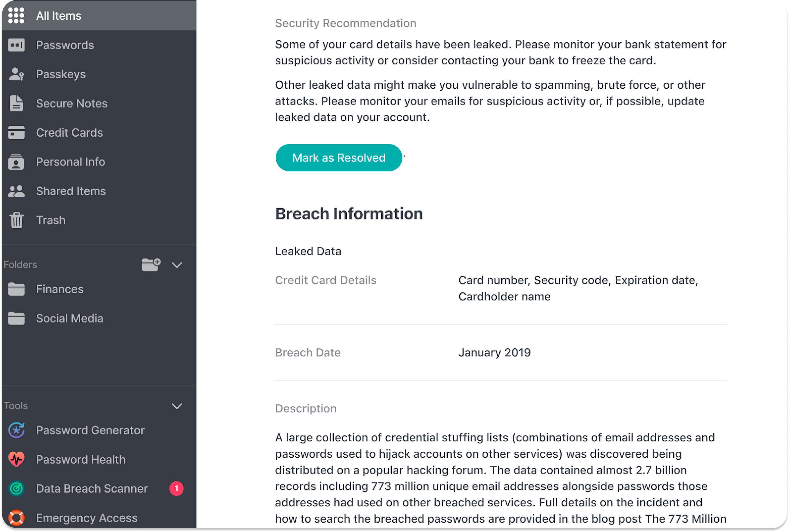This screenshot has width=789, height=532.
Task: Select the Personal Info icon
Action: pyautogui.click(x=16, y=161)
